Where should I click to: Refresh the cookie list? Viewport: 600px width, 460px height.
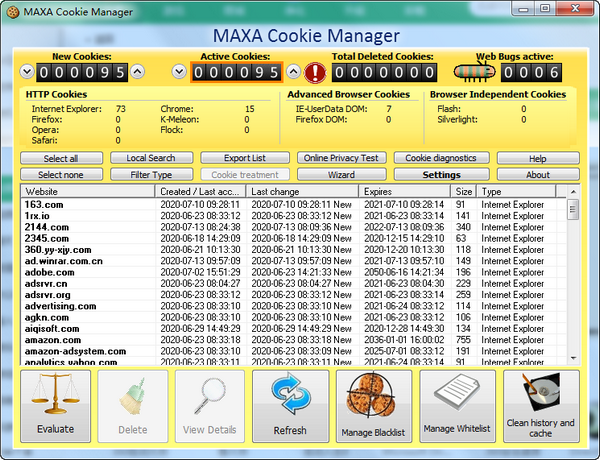pos(290,406)
